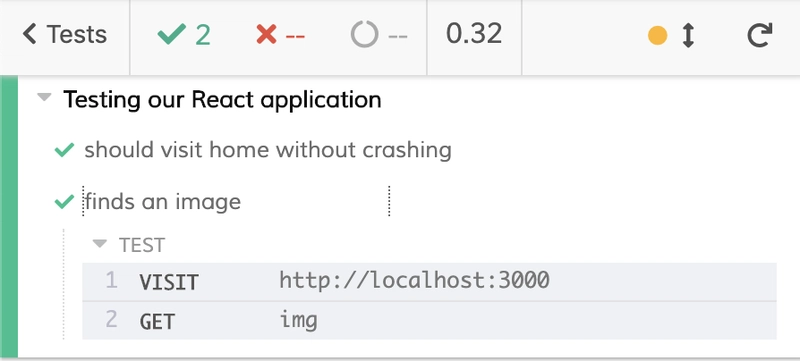Go back to the Tests list
This screenshot has width=800, height=361.
click(65, 35)
